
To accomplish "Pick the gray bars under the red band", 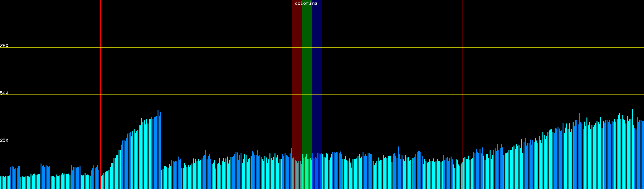I will click(297, 176).
